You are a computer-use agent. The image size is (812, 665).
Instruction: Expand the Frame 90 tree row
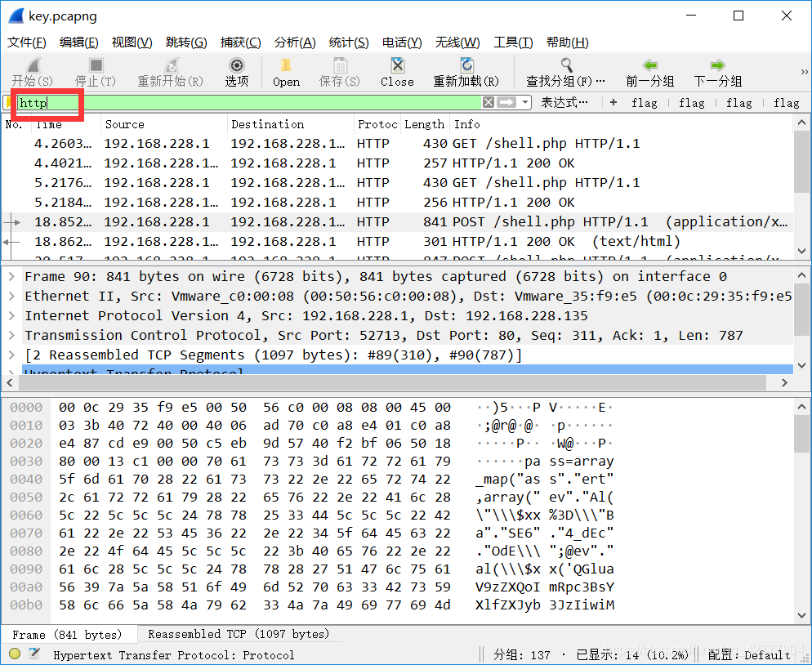click(11, 277)
